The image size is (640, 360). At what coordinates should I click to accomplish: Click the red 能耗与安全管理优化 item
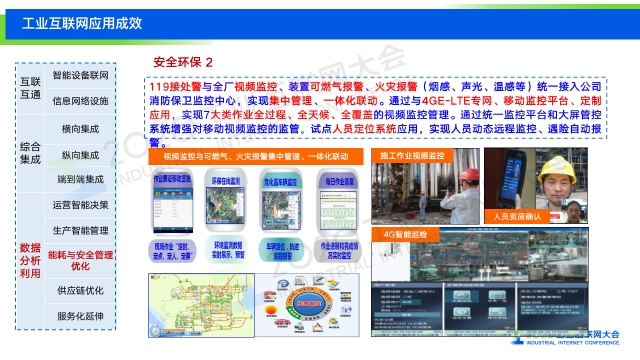click(80, 260)
